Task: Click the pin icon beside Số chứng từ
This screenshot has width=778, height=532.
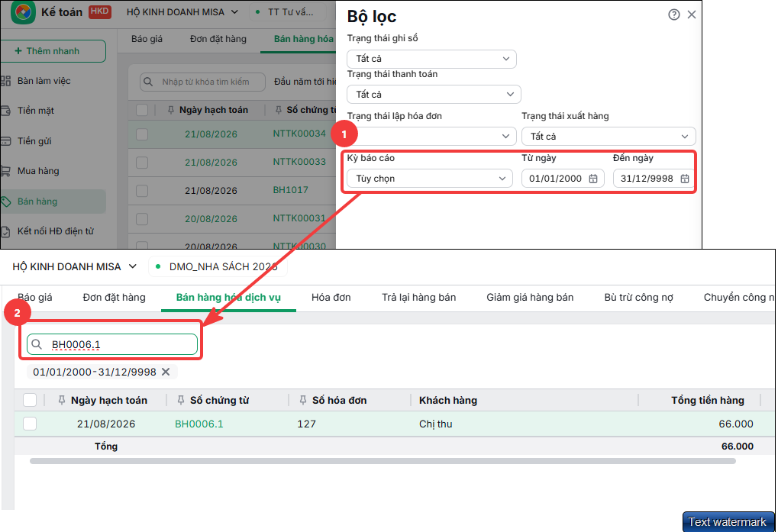Action: pyautogui.click(x=181, y=400)
